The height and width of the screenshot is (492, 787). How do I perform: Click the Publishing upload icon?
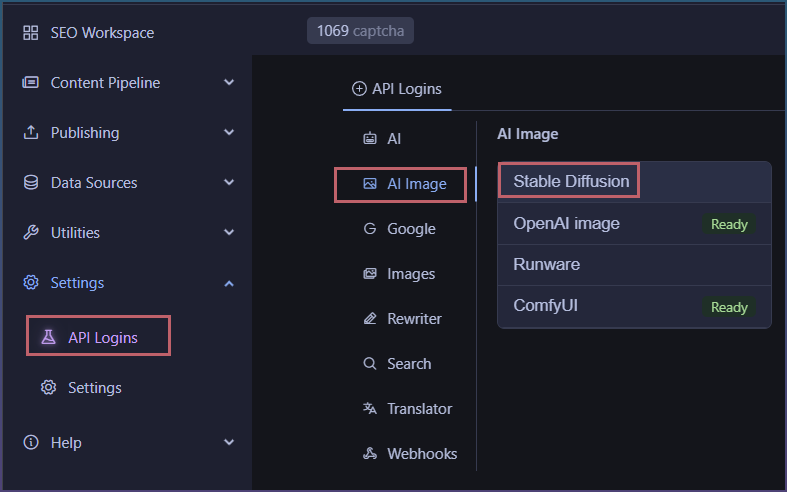(31, 133)
